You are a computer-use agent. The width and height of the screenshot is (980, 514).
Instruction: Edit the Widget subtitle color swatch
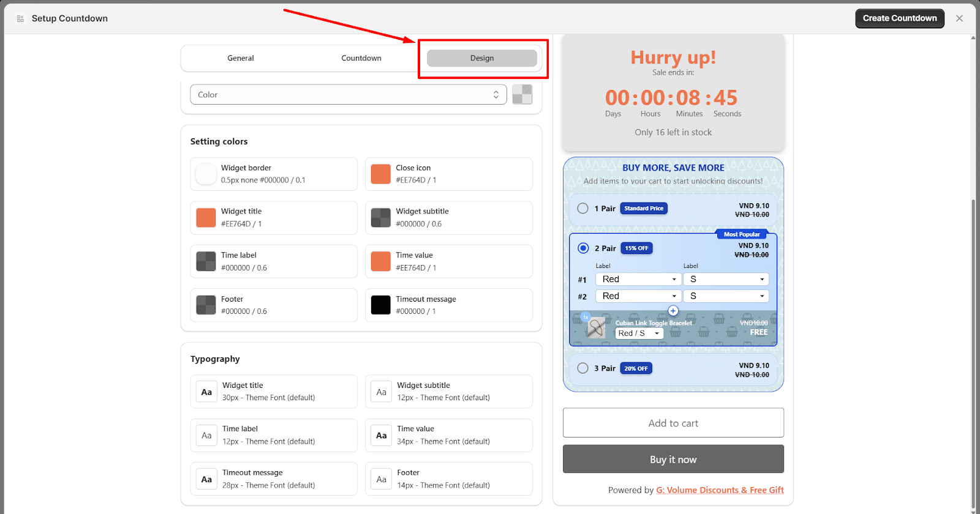381,217
